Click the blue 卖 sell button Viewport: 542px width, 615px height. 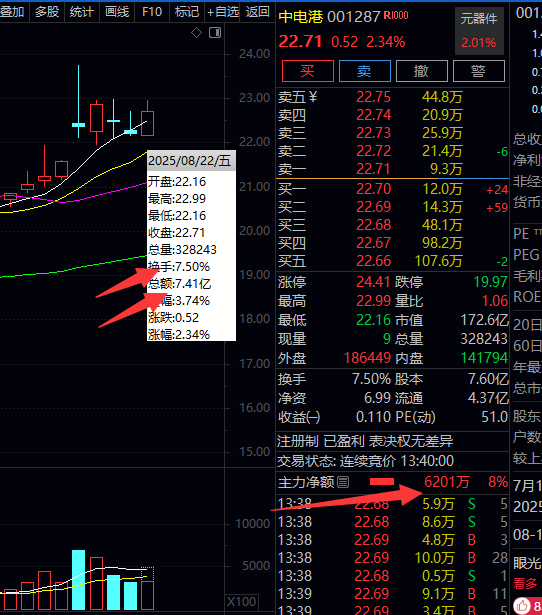(x=364, y=71)
